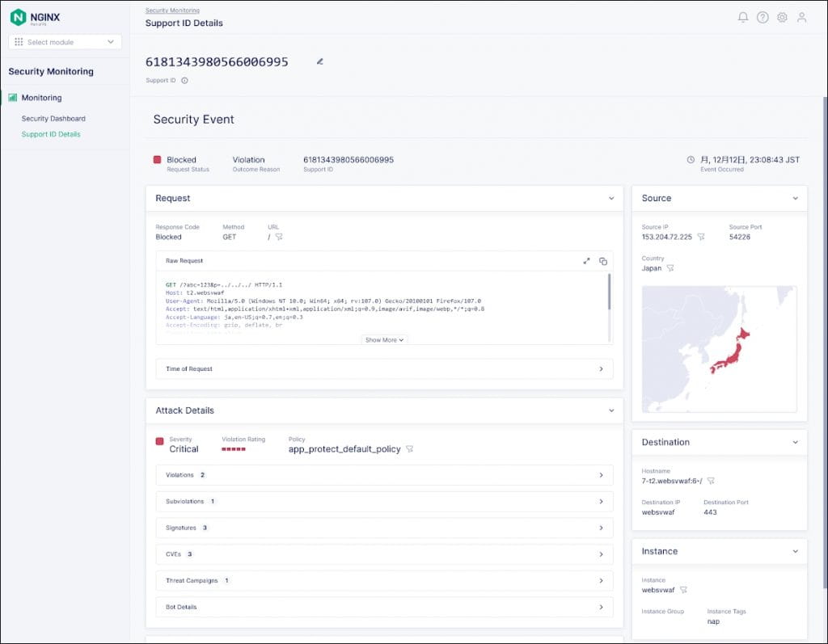The image size is (828, 644).
Task: Click the notifications bell icon
Action: [x=743, y=17]
